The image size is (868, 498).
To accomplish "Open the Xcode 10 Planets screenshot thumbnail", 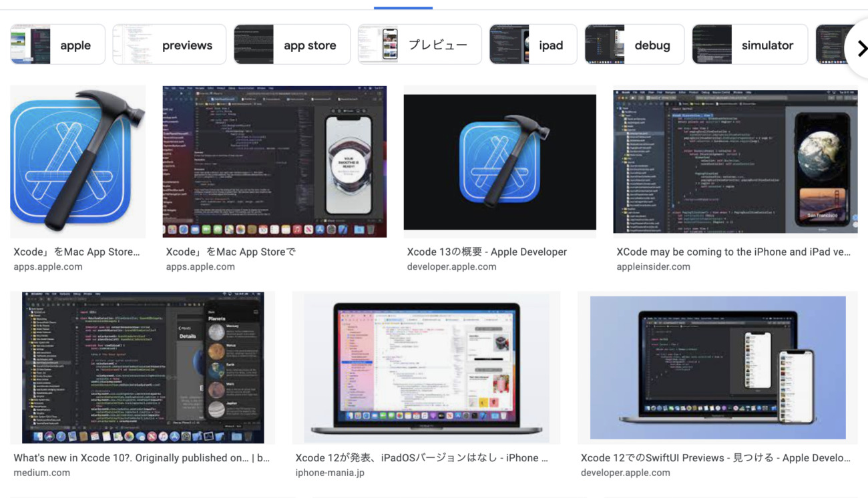I will [x=144, y=367].
